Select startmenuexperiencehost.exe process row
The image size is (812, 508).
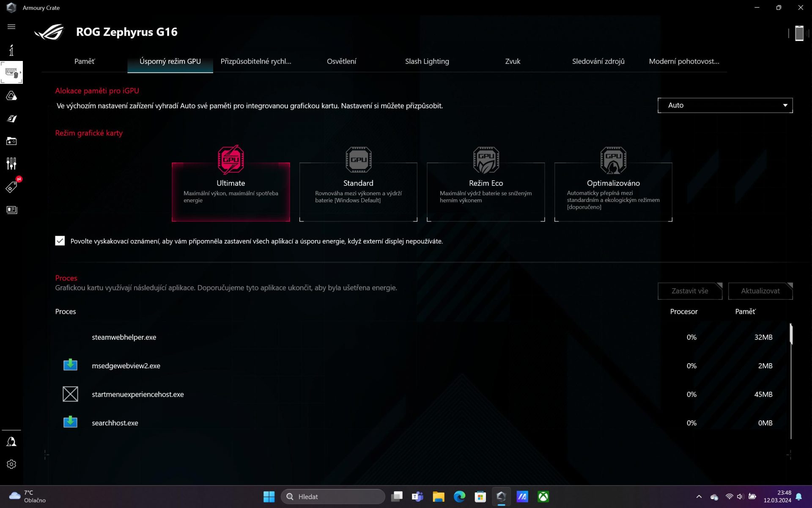pos(421,394)
